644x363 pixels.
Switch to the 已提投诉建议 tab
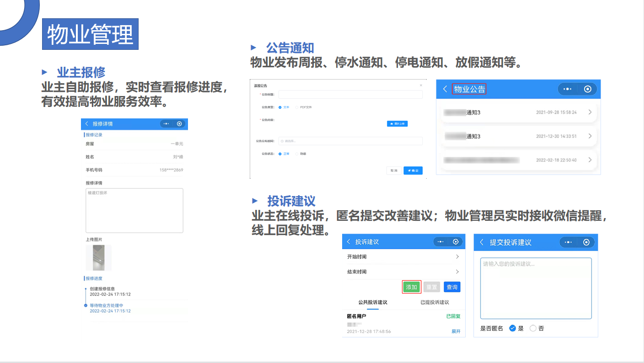[x=435, y=302]
